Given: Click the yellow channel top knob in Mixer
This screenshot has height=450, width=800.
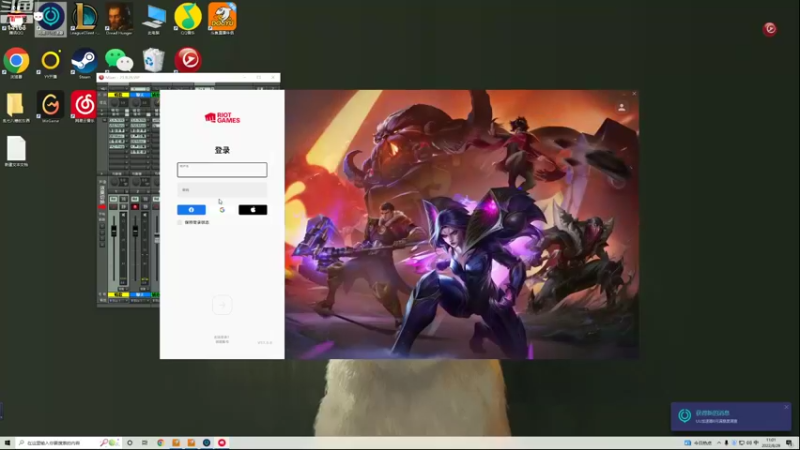Looking at the screenshot, I should pos(114,103).
